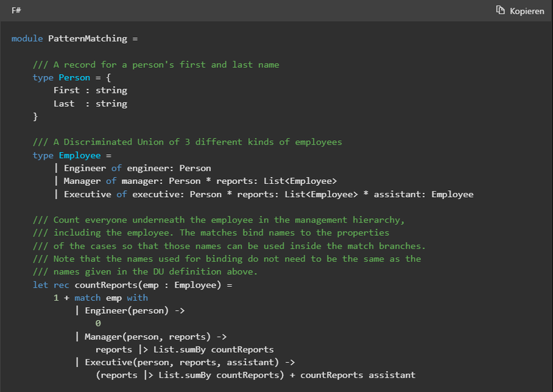Viewport: 553px width, 392px height.
Task: Click the F# language label
Action: (16, 10)
